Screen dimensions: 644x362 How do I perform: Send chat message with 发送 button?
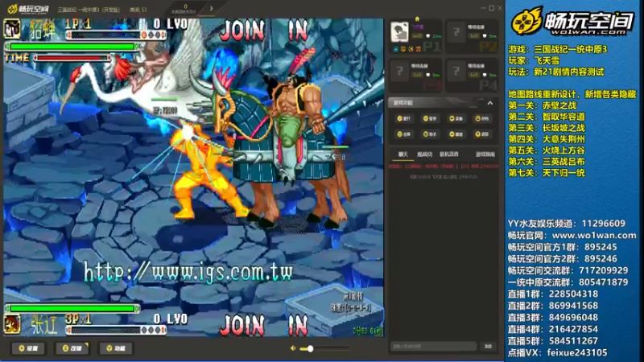click(488, 347)
